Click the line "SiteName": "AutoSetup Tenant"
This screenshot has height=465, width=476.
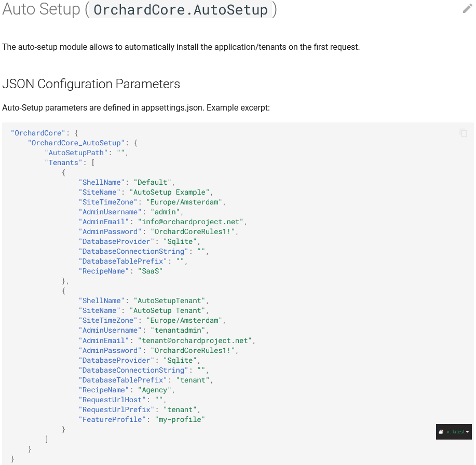click(144, 311)
